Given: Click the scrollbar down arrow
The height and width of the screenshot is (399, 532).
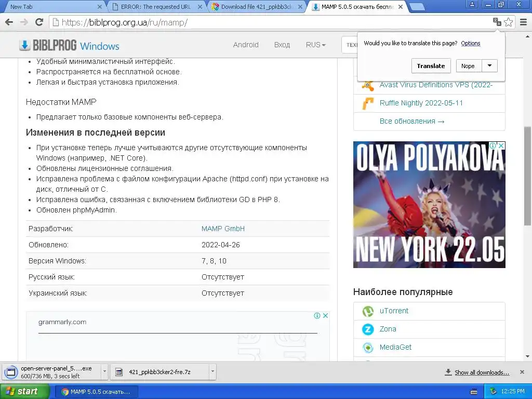Looking at the screenshot, I should click(527, 356).
